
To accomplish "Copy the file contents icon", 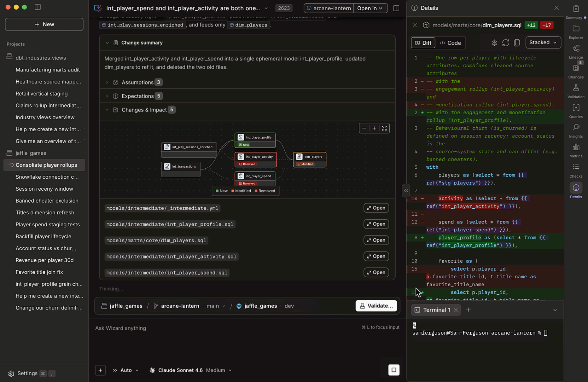I will tap(517, 43).
